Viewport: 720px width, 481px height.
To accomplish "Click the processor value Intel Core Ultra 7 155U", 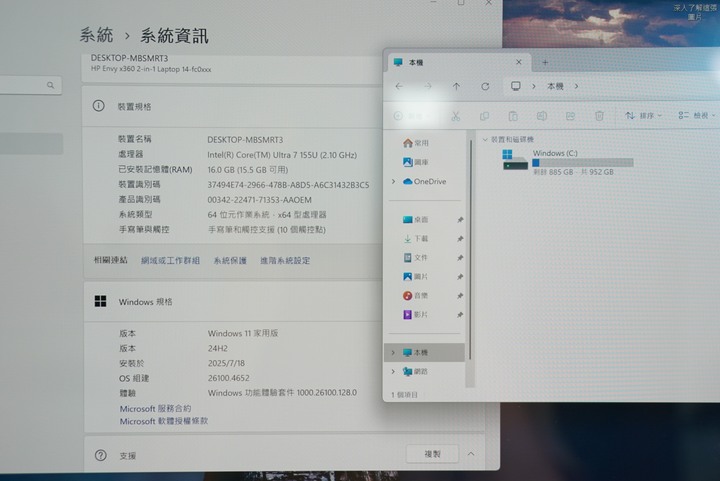I will [x=282, y=155].
